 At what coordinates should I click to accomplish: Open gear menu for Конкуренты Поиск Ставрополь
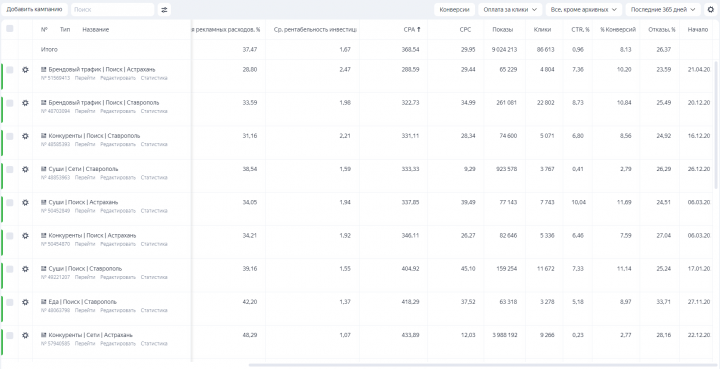click(x=25, y=136)
